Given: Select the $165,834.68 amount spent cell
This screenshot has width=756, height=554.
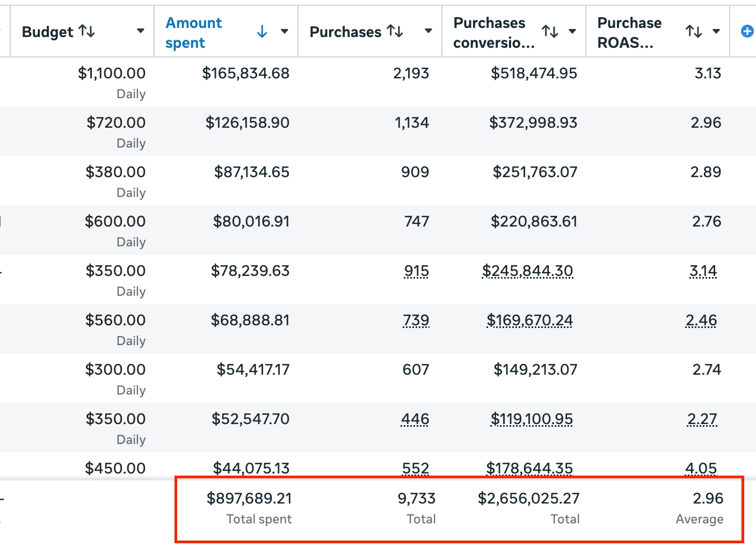Looking at the screenshot, I should [246, 74].
